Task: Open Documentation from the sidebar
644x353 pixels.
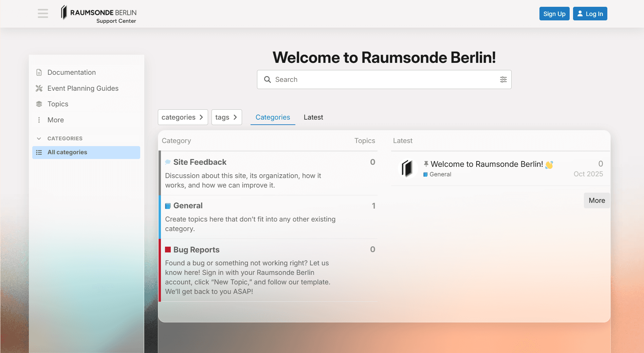Action: click(x=71, y=72)
